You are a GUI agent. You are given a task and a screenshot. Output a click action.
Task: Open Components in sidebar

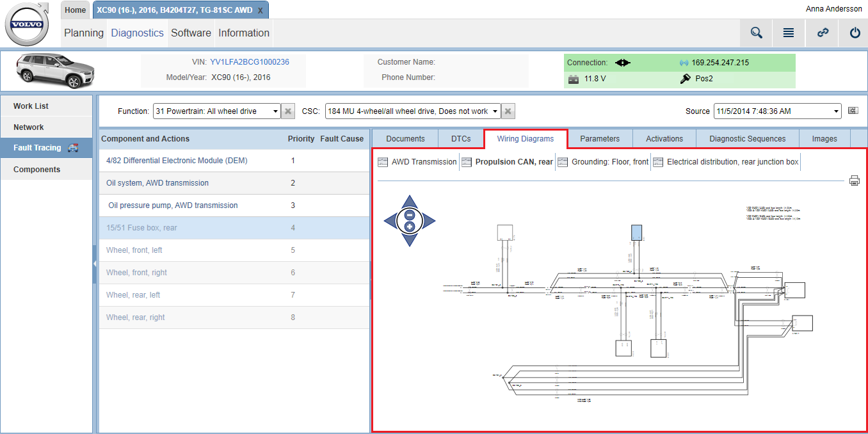click(47, 170)
